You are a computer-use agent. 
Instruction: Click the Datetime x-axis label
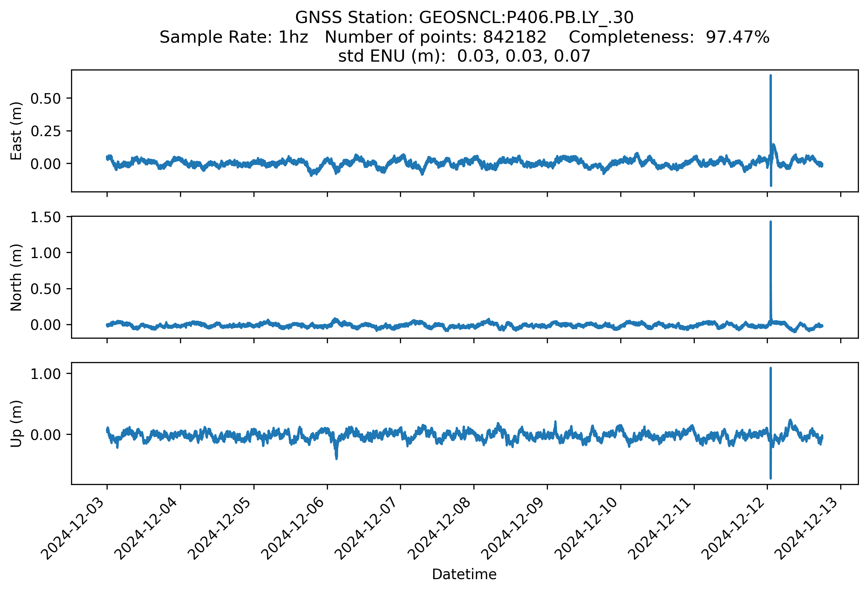(x=464, y=574)
